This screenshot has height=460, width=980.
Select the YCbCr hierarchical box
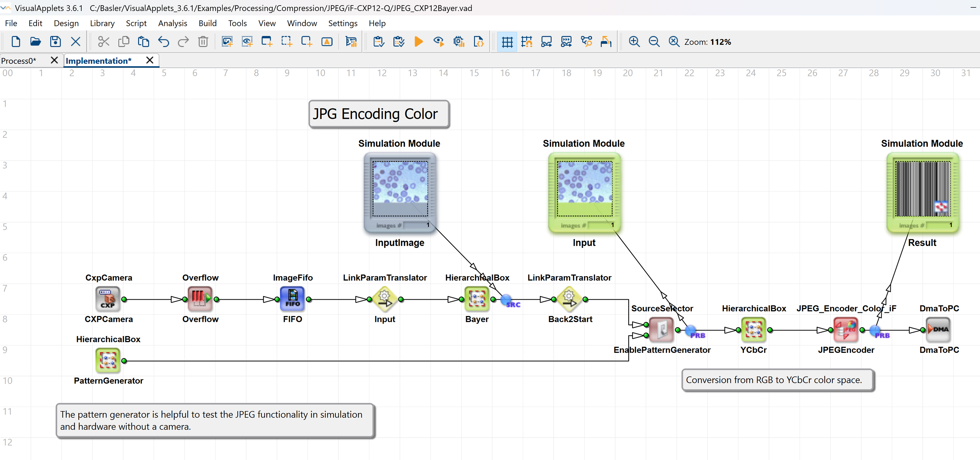tap(754, 330)
